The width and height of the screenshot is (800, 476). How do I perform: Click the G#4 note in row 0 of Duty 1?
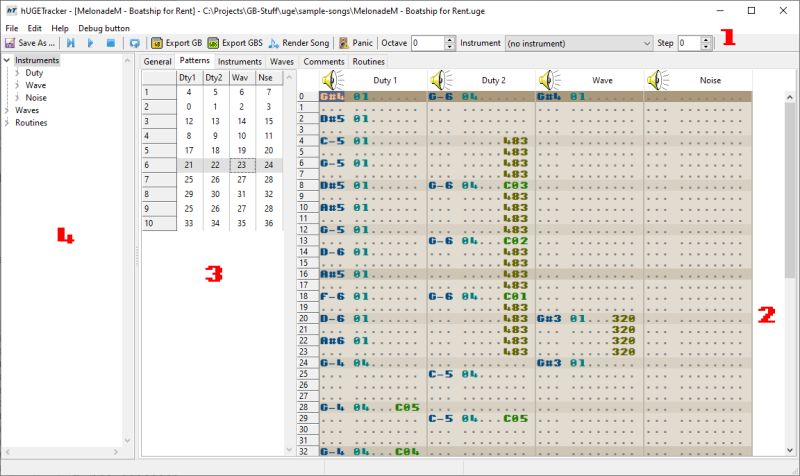coord(332,96)
